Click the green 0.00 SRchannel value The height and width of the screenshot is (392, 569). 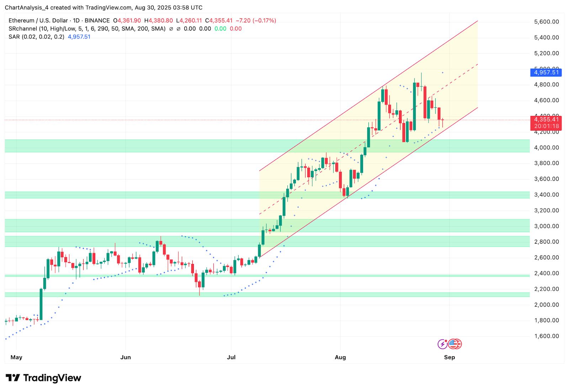pos(220,29)
